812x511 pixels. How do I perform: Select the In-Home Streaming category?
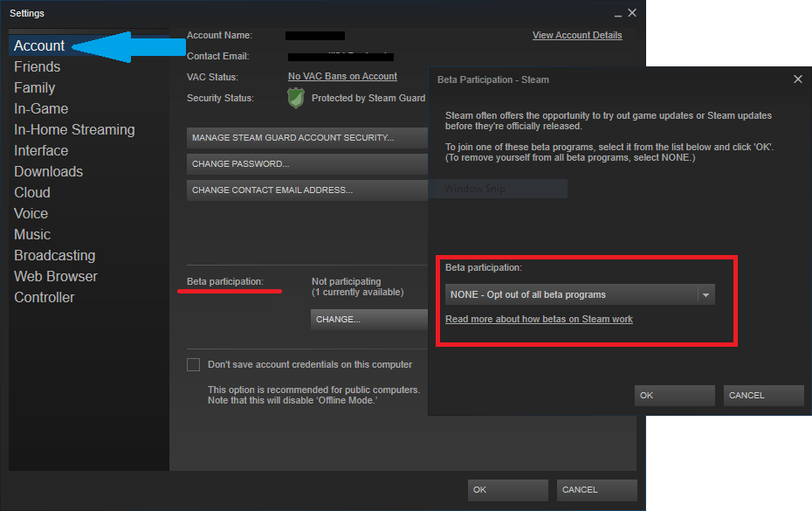pyautogui.click(x=74, y=129)
